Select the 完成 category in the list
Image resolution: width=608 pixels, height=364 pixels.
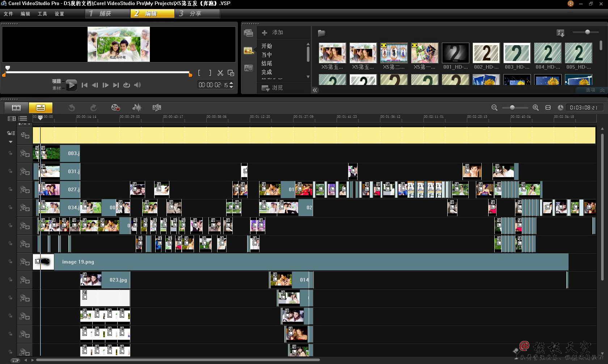[267, 72]
